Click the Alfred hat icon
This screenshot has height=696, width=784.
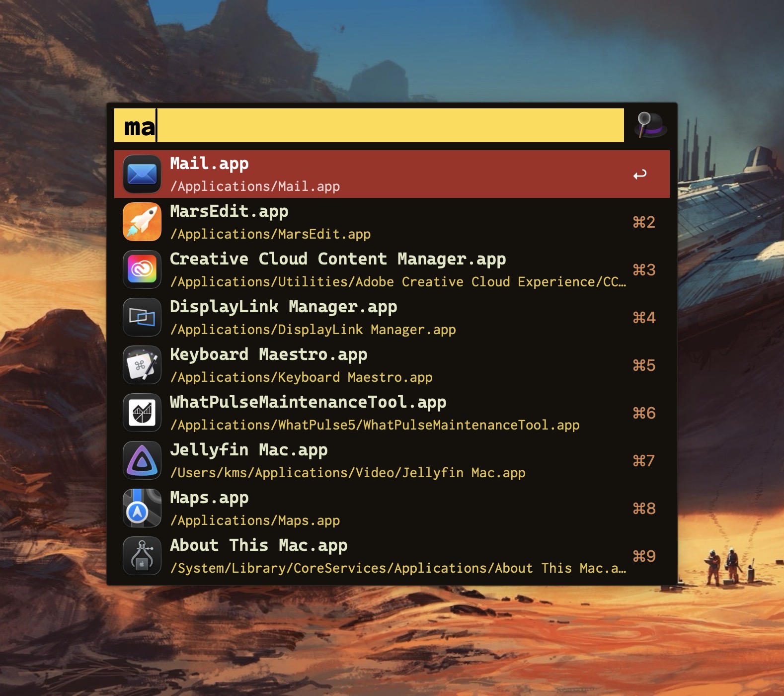coord(650,125)
